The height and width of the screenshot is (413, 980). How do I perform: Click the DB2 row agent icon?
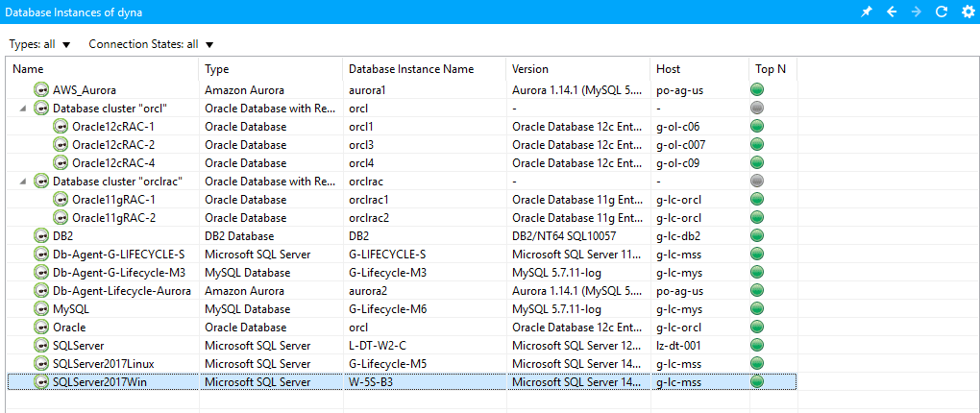[41, 235]
